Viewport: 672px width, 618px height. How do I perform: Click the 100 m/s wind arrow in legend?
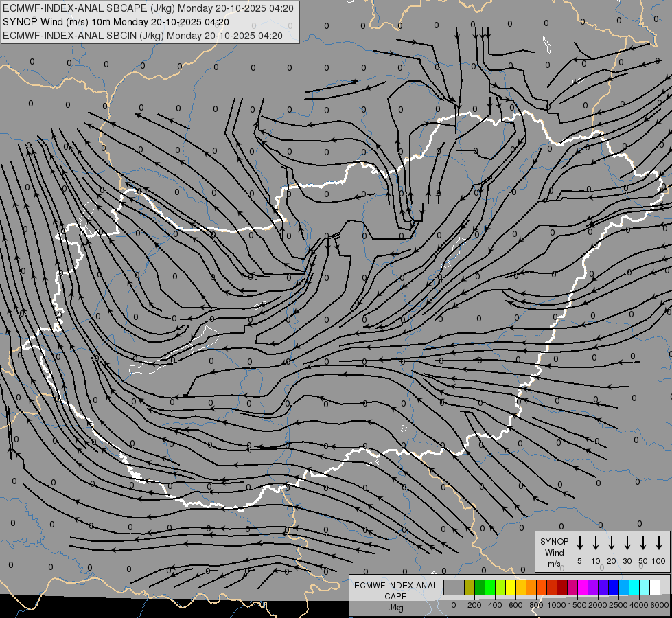(659, 543)
